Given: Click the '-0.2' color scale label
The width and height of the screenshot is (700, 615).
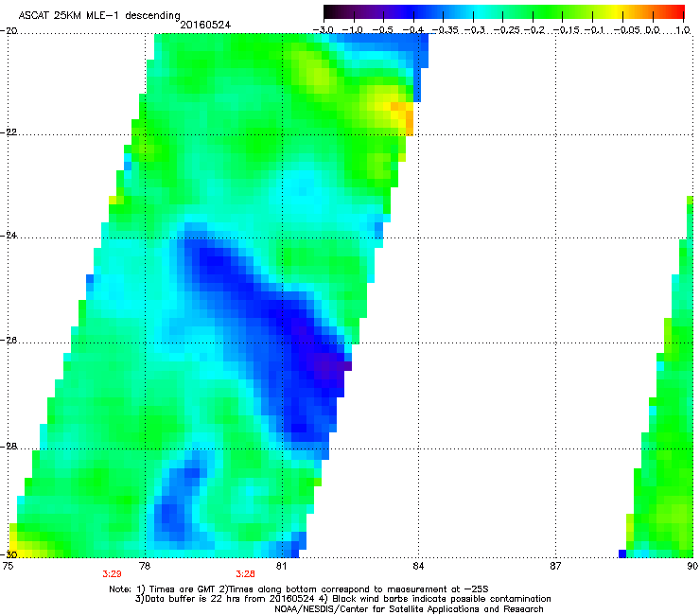Looking at the screenshot, I should [534, 30].
